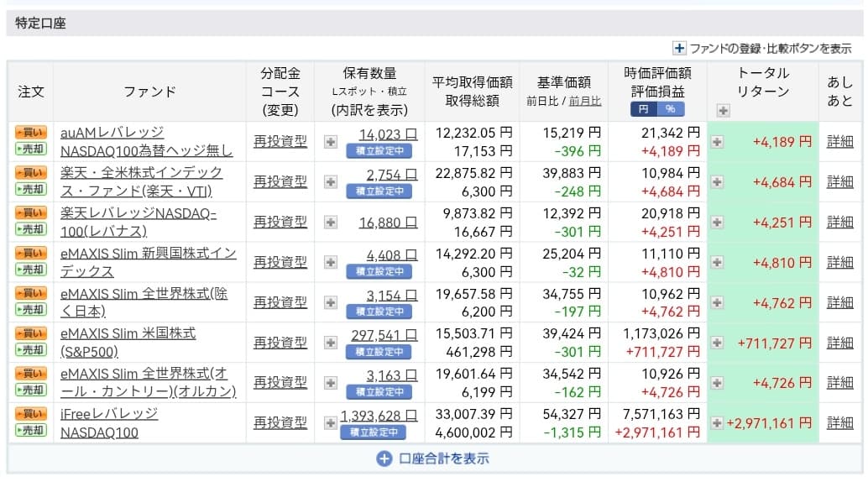
Task: Change 再投資型 course for 楽天レバレッジNASDAQ-100
Action: 280,222
